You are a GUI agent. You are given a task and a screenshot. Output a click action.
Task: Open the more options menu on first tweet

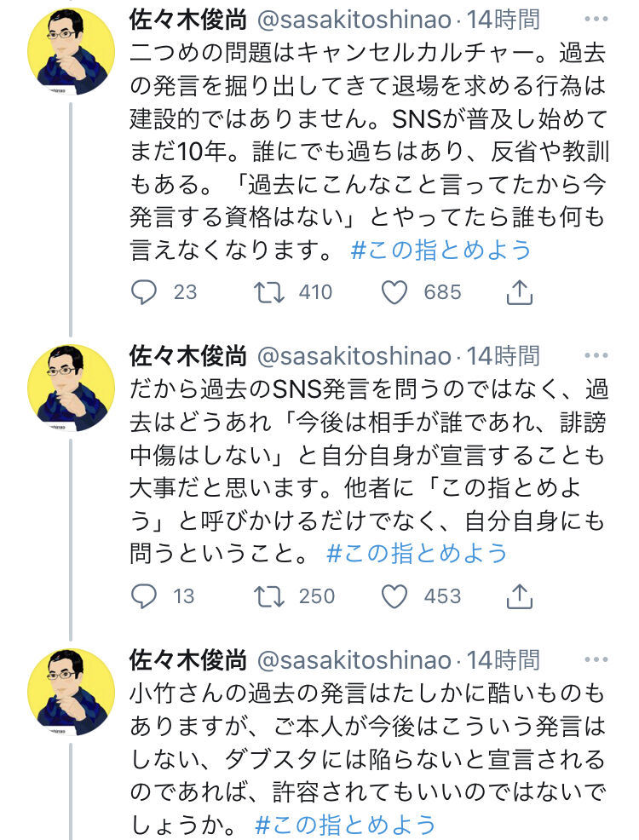[x=596, y=20]
